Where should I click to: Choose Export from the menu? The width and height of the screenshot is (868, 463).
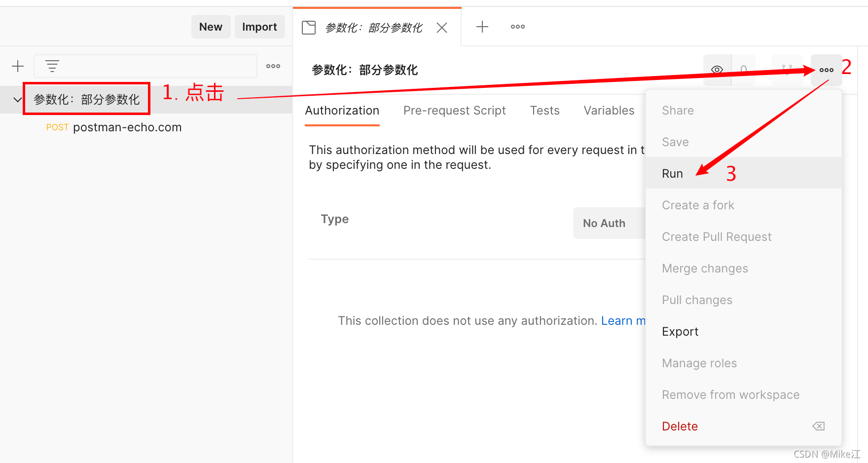pyautogui.click(x=744, y=332)
